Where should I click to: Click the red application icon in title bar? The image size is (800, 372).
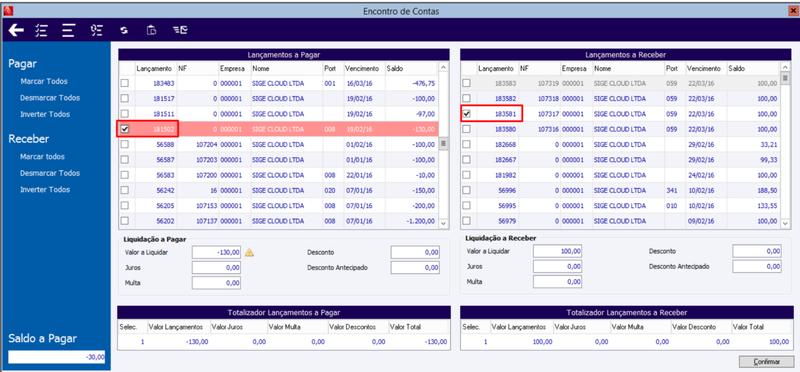[x=7, y=10]
